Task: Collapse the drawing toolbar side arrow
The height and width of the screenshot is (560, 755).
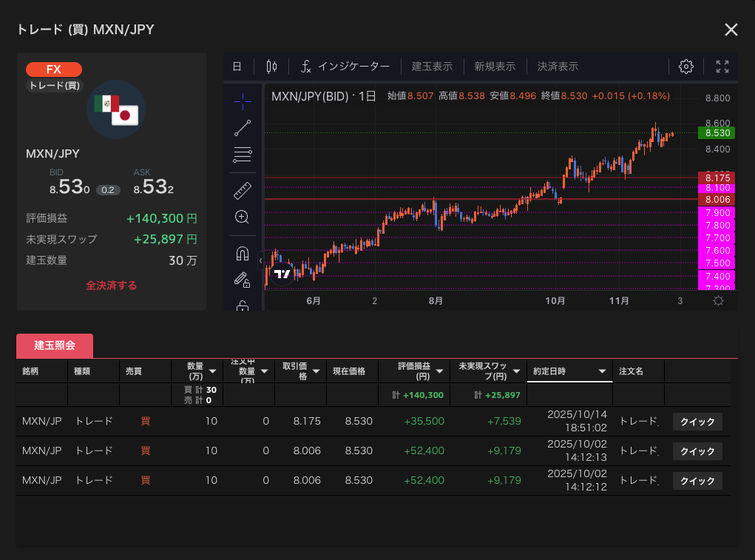Action: coord(260,260)
